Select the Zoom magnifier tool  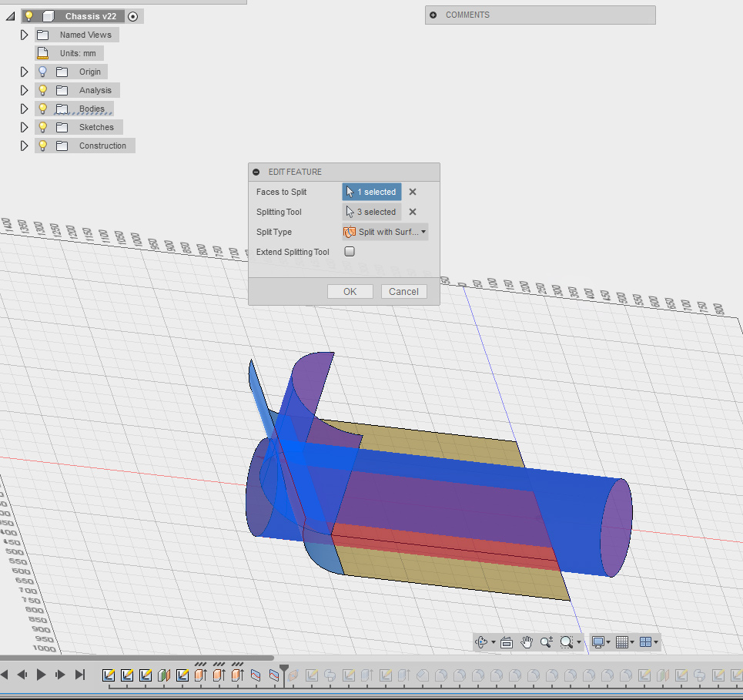(x=547, y=641)
